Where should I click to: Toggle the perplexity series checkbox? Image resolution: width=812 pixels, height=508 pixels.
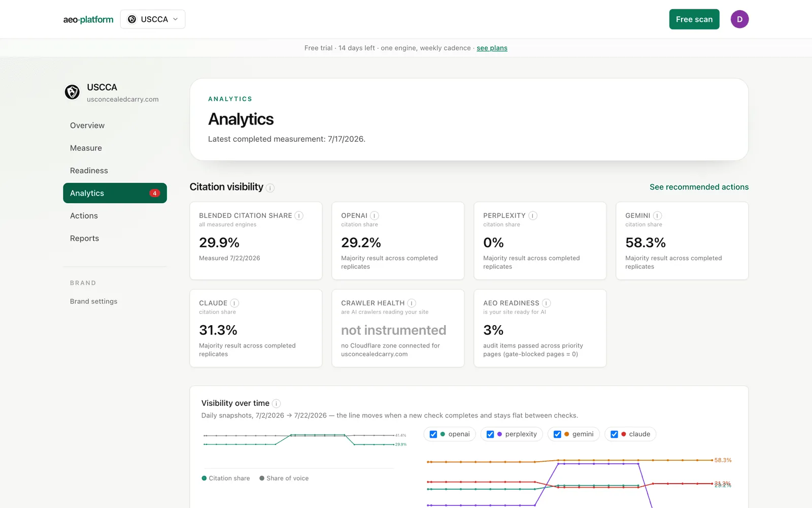click(x=490, y=434)
